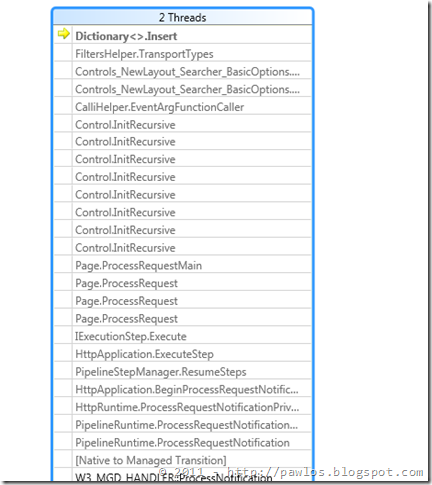Image resolution: width=432 pixels, height=485 pixels.
Task: Select the PipelineStepManager.ResumeSteps frame
Action: 183,372
